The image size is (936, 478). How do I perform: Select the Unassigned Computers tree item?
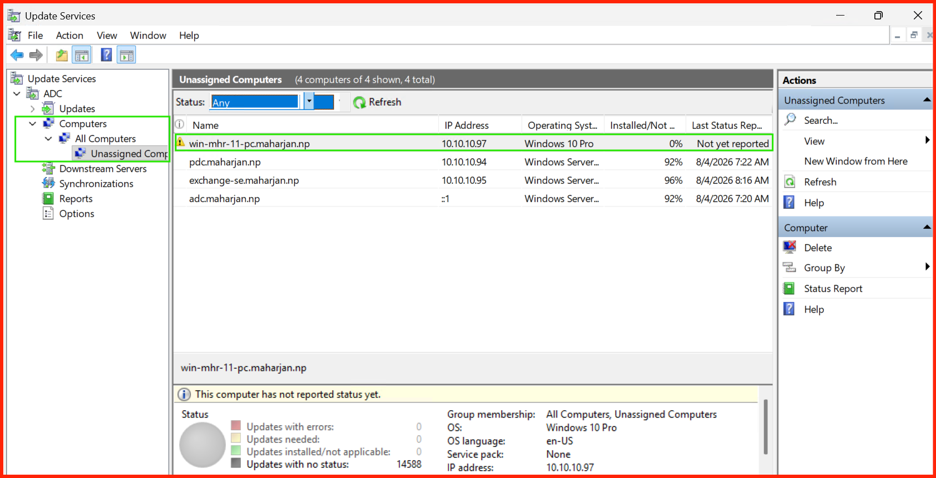tap(121, 154)
